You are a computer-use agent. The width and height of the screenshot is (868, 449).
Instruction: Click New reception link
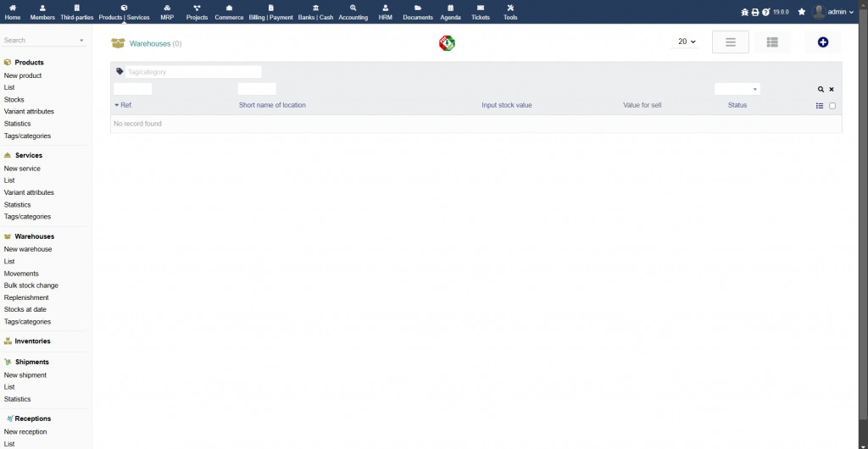[25, 432]
